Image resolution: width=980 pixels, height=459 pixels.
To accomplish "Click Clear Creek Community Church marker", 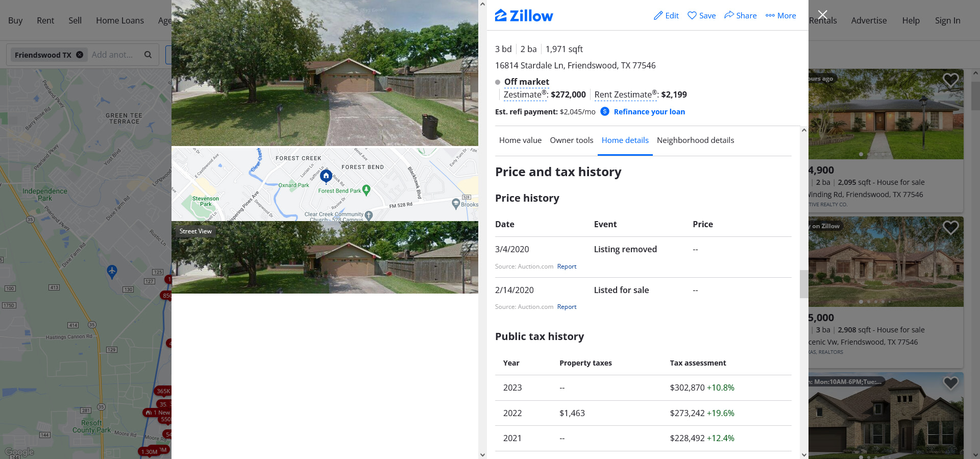I will point(369,215).
